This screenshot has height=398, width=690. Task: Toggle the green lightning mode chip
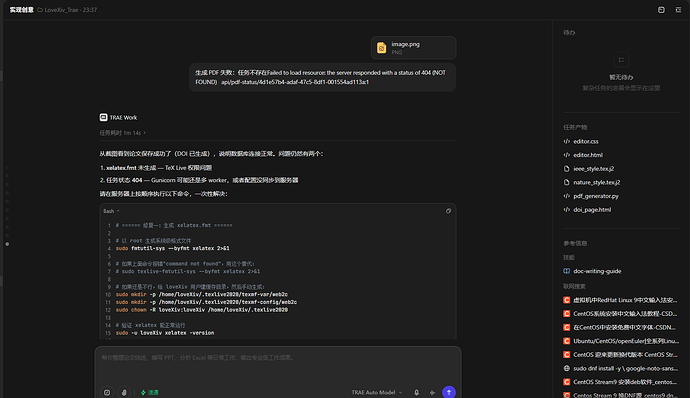[x=150, y=392]
